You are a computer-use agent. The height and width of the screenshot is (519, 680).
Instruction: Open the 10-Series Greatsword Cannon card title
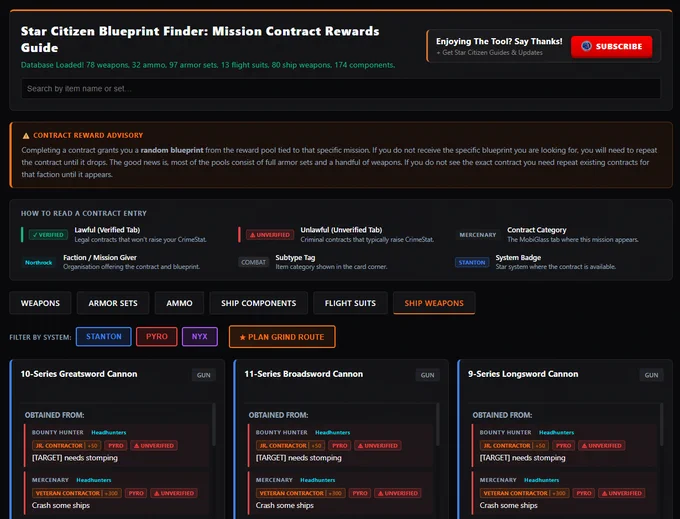[79, 374]
